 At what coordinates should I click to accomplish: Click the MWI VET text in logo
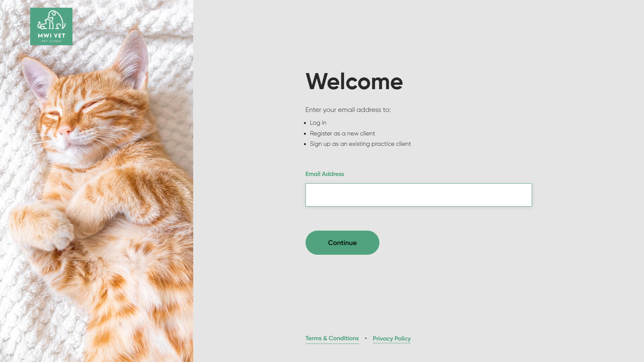52,36
